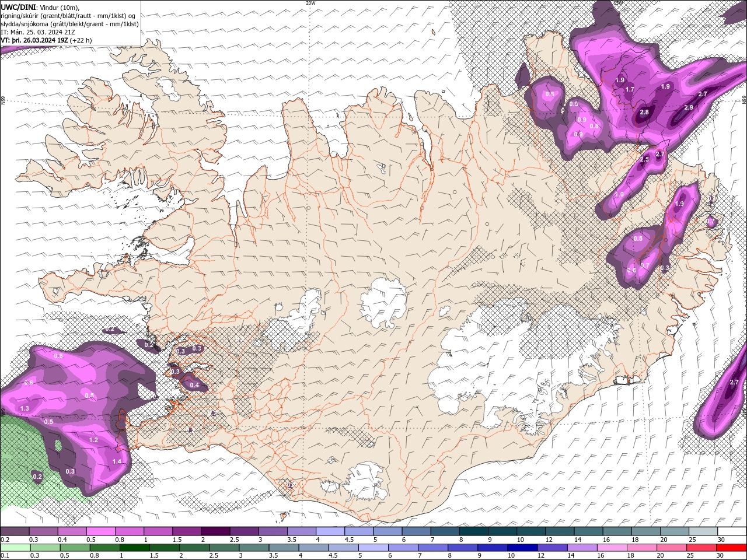Click the 1.7 precipitation value on the map

(630, 89)
